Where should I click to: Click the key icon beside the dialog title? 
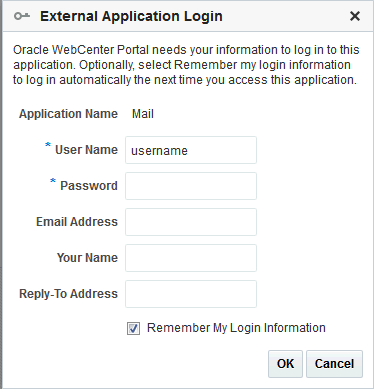(x=22, y=16)
